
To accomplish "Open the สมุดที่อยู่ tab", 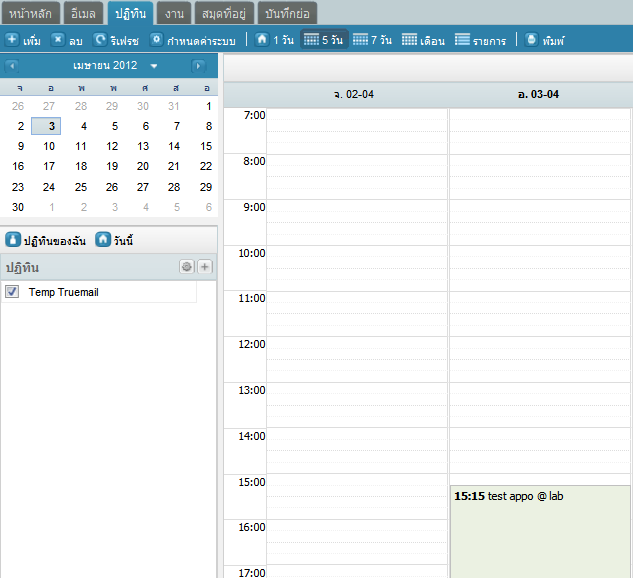I will pos(224,13).
